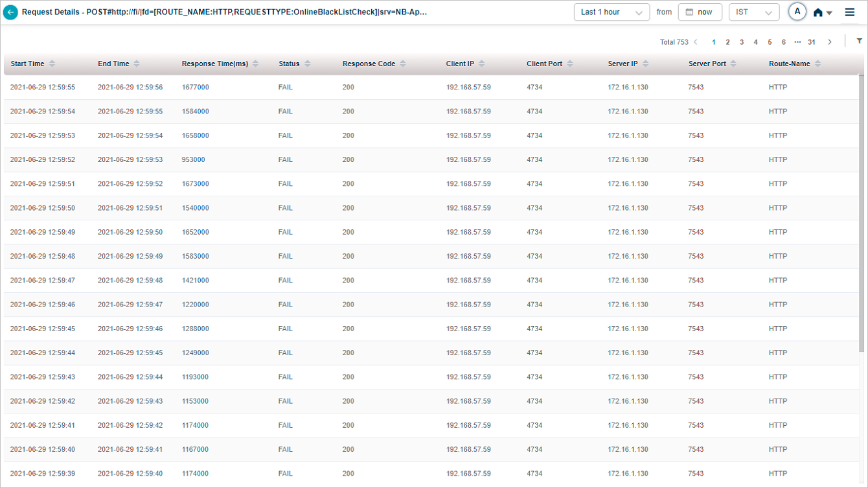Click the 'now' date input field

[x=700, y=12]
